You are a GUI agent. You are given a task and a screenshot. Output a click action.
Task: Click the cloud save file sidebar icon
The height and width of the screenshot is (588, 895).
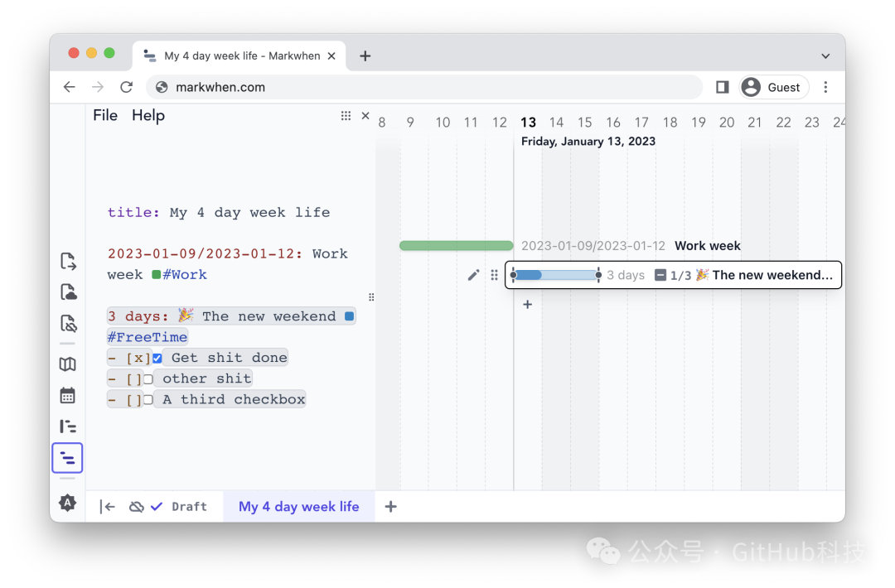tap(68, 292)
